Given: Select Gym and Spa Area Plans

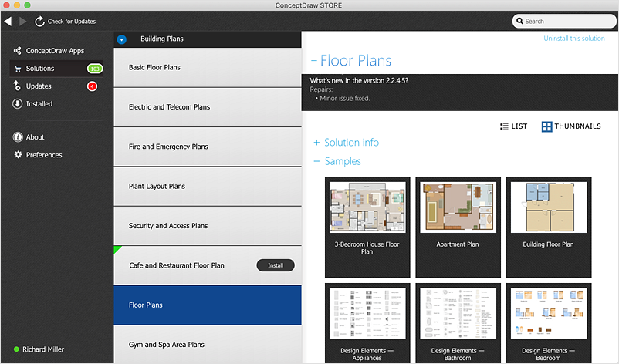Looking at the screenshot, I should (x=208, y=344).
